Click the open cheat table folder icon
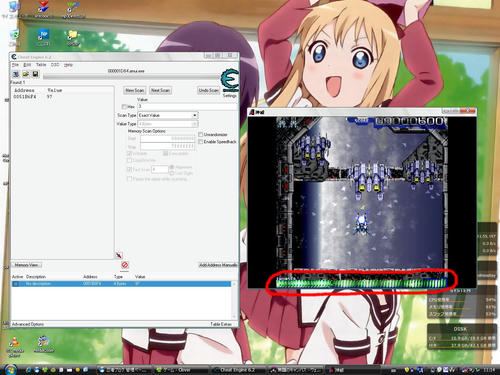The height and width of the screenshot is (375, 500). point(26,74)
